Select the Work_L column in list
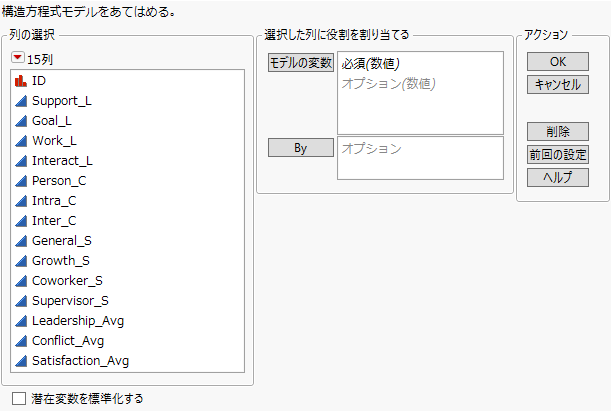The width and height of the screenshot is (611, 411). (54, 140)
